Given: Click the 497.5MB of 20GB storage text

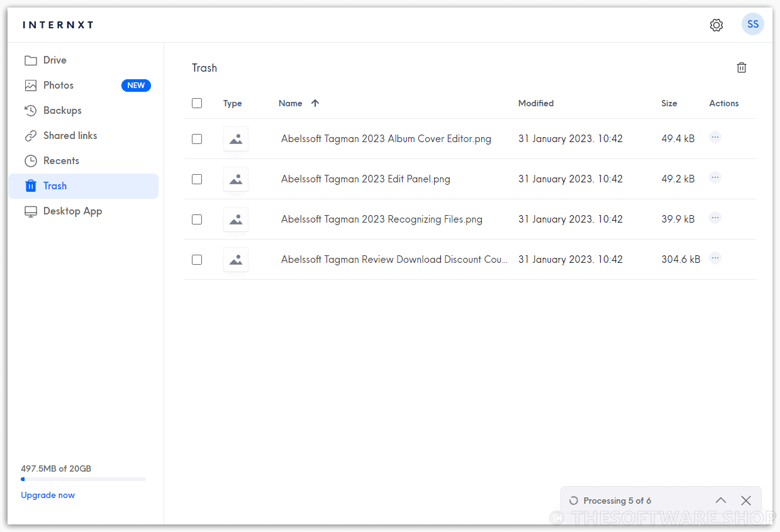Looking at the screenshot, I should click(x=56, y=468).
